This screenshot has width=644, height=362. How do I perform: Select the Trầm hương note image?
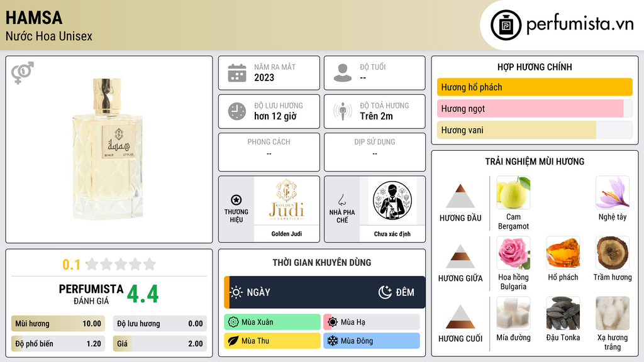click(x=613, y=253)
